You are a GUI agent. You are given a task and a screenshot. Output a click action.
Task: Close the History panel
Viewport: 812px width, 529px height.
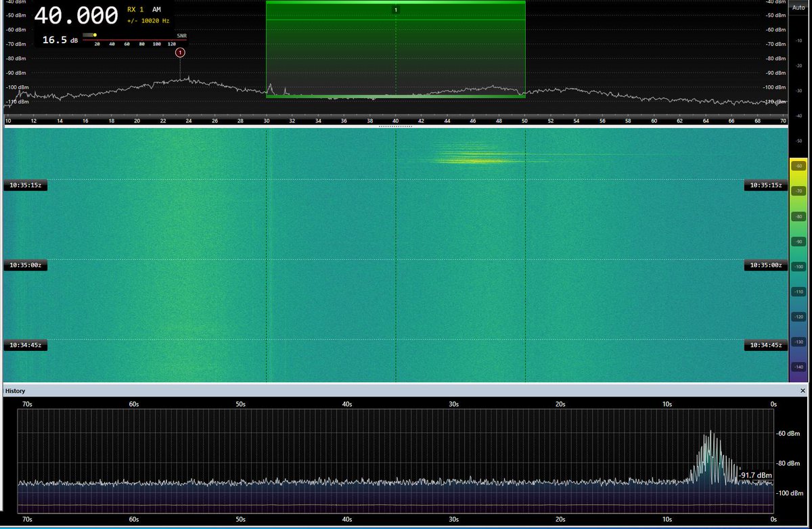point(803,391)
